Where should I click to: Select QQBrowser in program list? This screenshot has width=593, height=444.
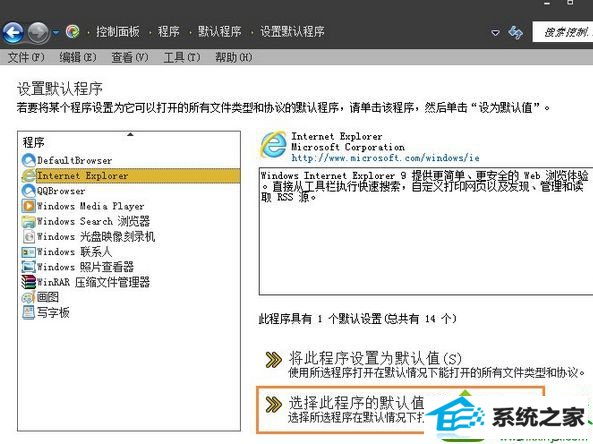click(61, 191)
